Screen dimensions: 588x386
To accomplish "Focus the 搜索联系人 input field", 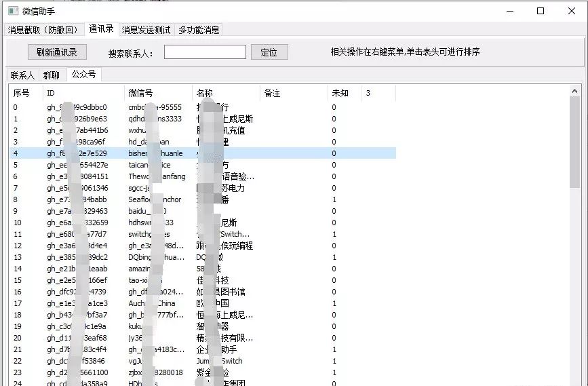I will (x=205, y=52).
